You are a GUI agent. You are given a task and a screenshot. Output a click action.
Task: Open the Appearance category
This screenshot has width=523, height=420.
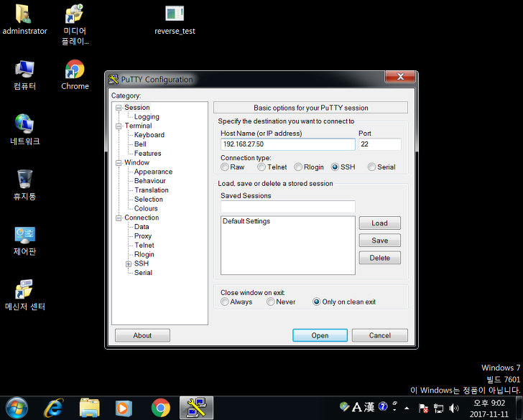[x=153, y=172]
